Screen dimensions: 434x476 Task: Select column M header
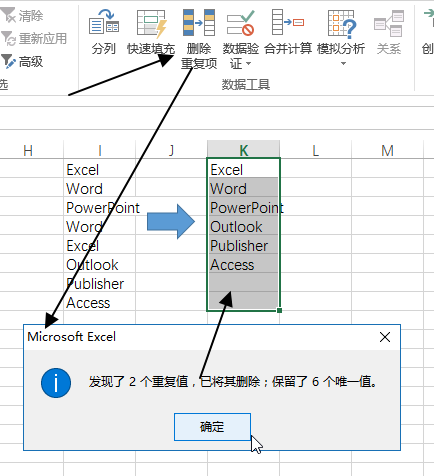[x=387, y=150]
